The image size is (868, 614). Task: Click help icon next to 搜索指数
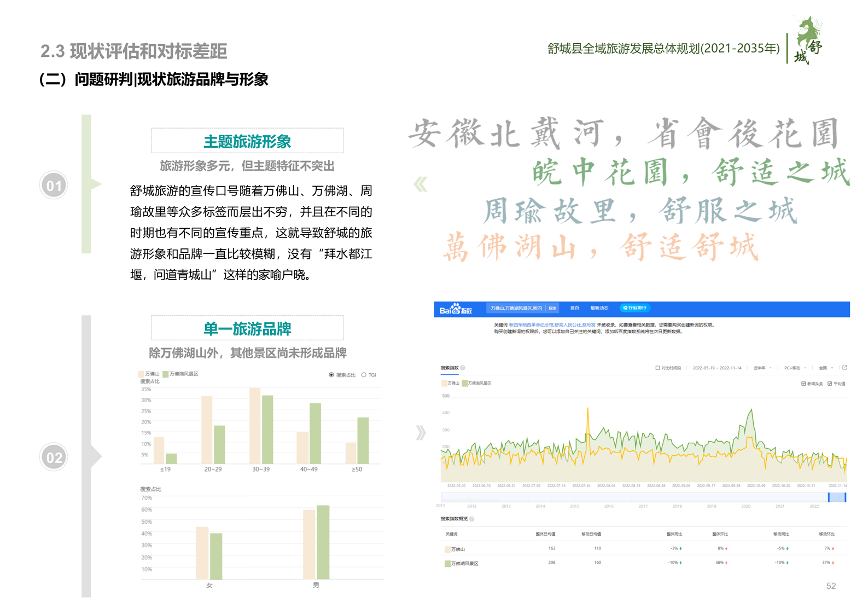[x=463, y=368]
